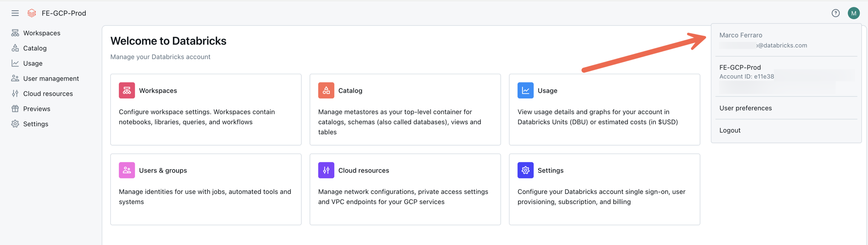The height and width of the screenshot is (245, 868).
Task: Click the blue Usage chart icon
Action: pos(525,90)
